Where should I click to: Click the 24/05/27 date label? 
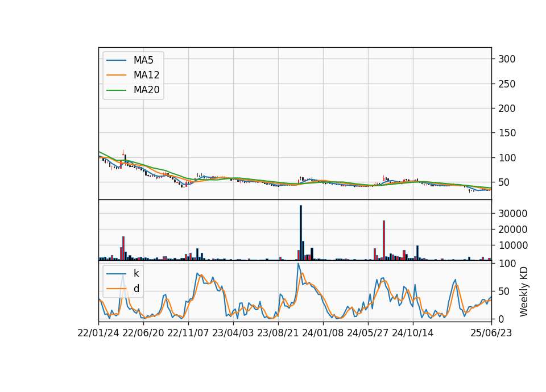tap(368, 333)
